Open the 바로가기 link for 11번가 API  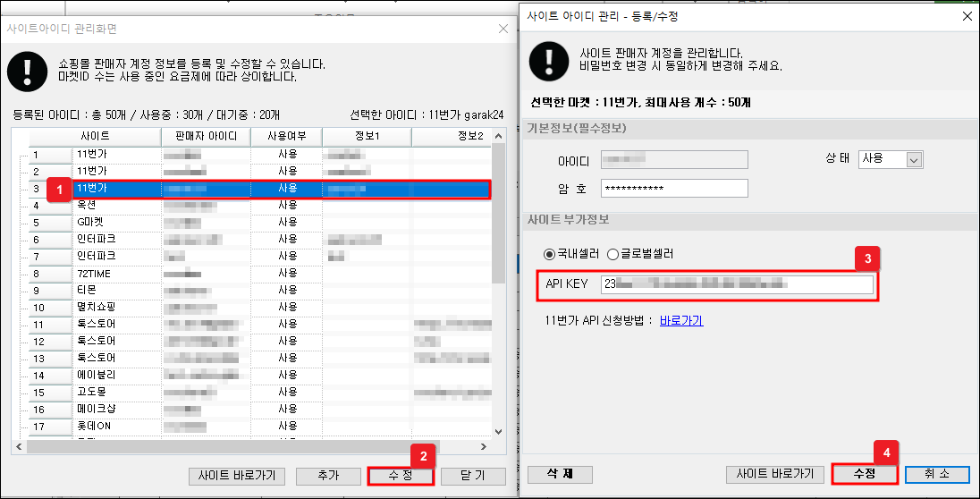[681, 321]
